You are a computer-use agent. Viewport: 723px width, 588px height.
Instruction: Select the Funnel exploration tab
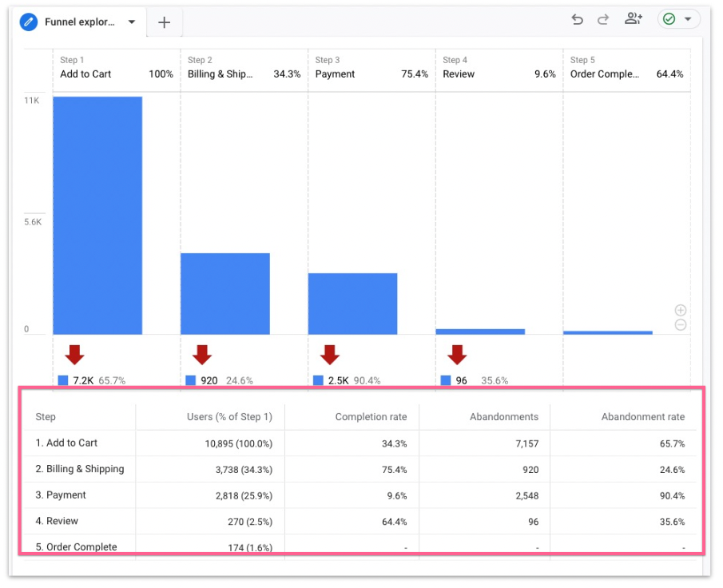point(78,22)
